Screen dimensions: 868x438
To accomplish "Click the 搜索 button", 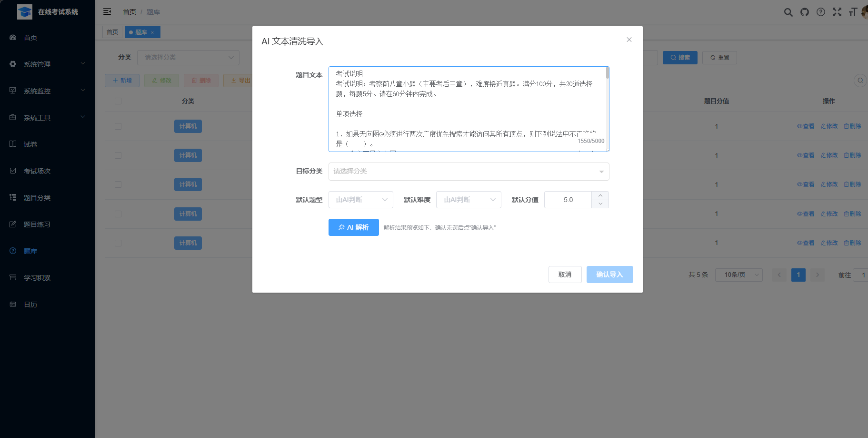I will pos(680,58).
